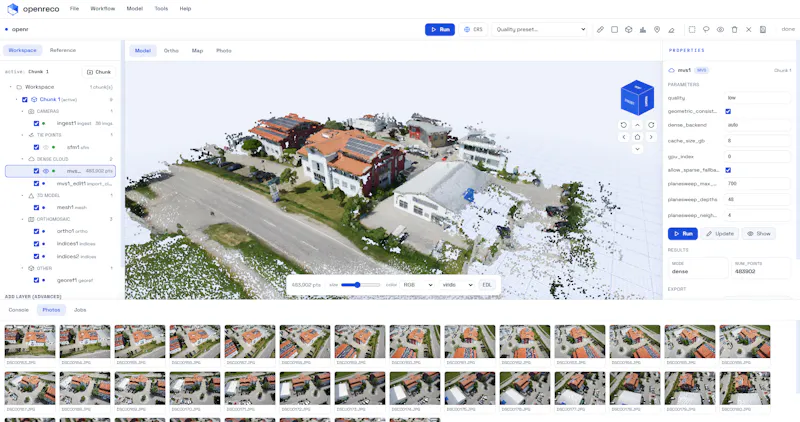The height and width of the screenshot is (422, 800).
Task: Reset view with the home icon
Action: pos(637,137)
